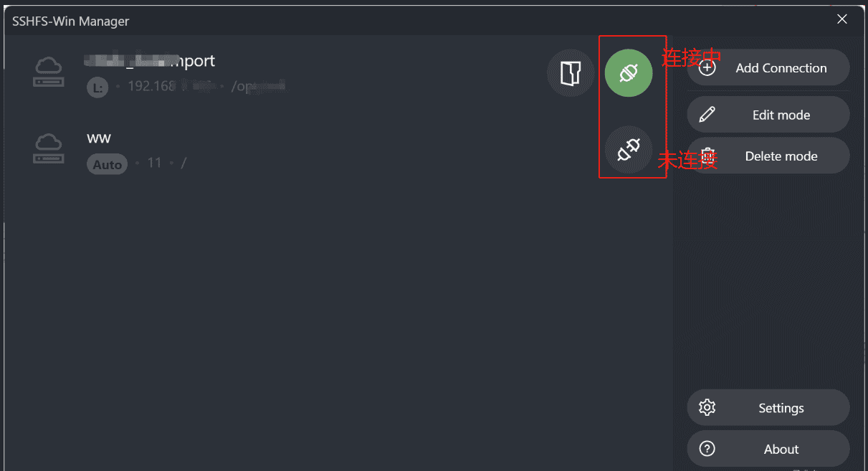Connect the ww connection

point(629,150)
